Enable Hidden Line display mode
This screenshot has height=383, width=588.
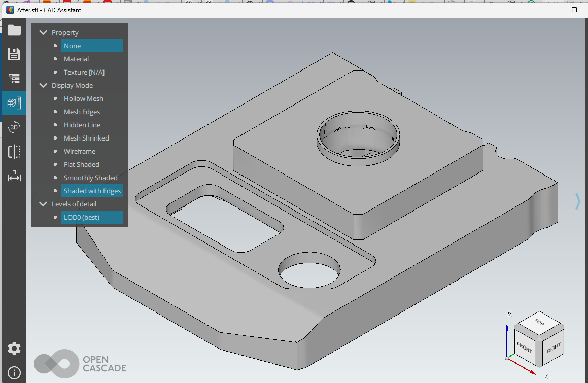[82, 125]
